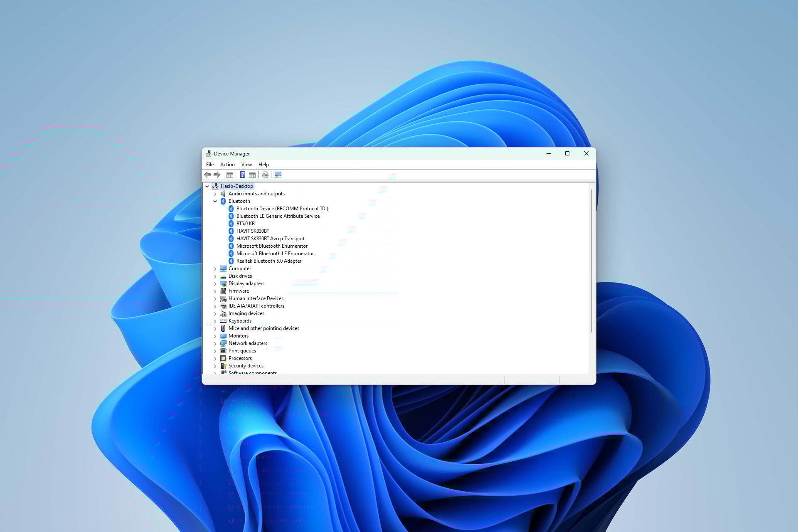Click the Update device driver toolbar icon
Screen dimensions: 798x532
pos(265,175)
